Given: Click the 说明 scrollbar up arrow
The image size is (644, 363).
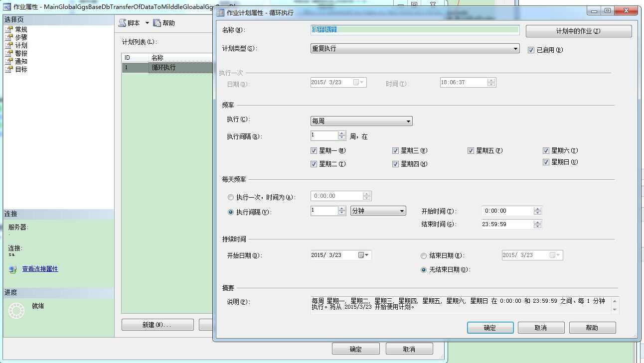Looking at the screenshot, I should point(615,300).
